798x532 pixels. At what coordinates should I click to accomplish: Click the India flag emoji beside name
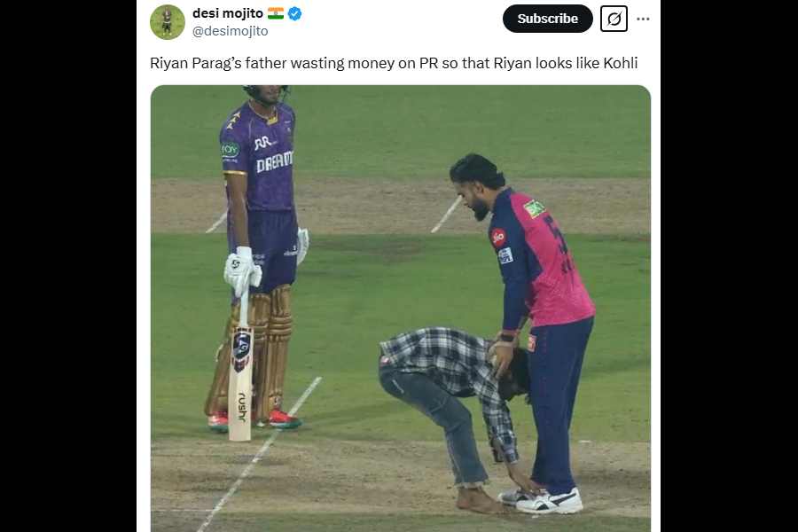click(x=276, y=13)
